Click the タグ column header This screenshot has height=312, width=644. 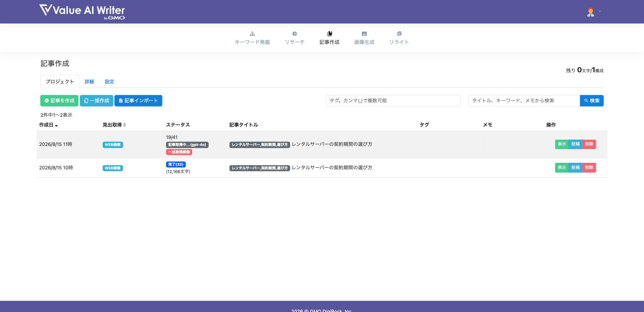click(424, 125)
